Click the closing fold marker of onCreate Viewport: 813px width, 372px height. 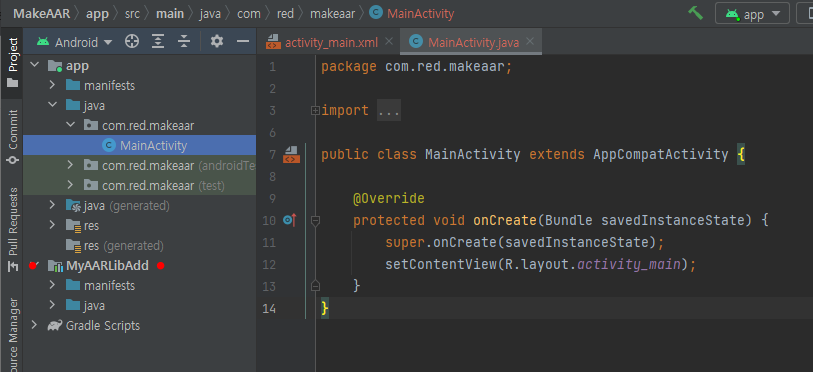(x=315, y=286)
